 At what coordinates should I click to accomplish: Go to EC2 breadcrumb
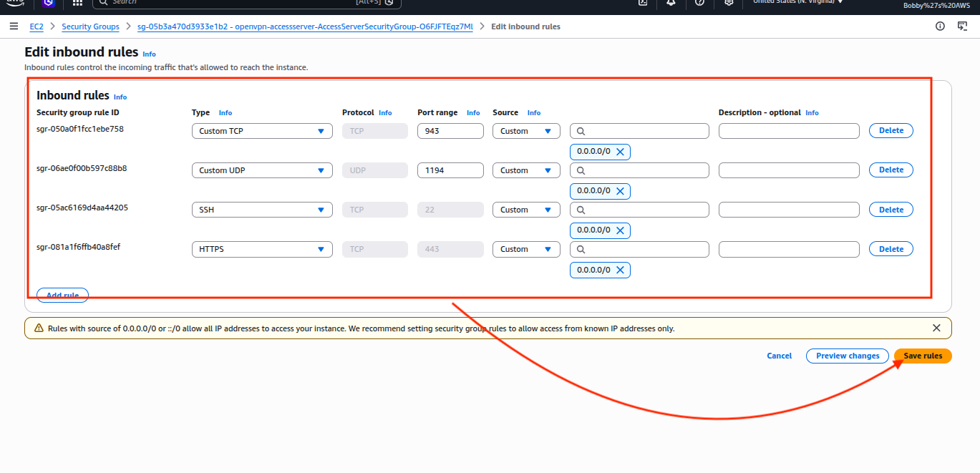tap(37, 26)
